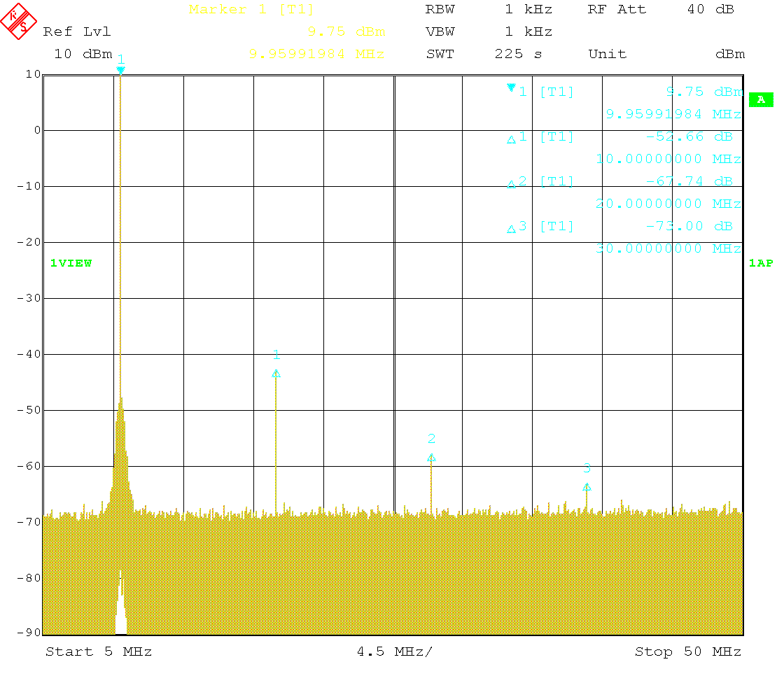This screenshot has width=784, height=690.
Task: Select delta marker 3 triangle on the trace
Action: click(587, 487)
